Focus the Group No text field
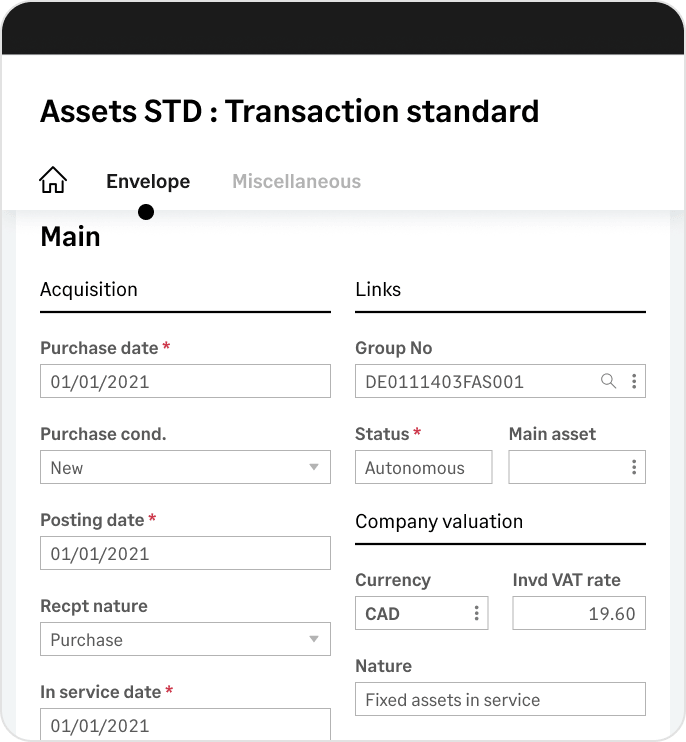 [x=477, y=381]
